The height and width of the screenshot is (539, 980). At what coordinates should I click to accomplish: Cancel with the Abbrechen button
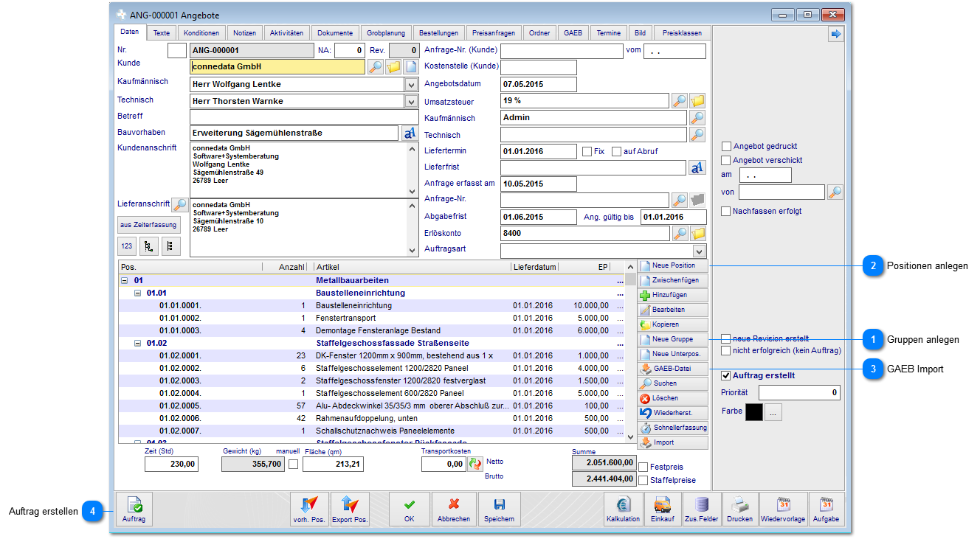[x=454, y=510]
